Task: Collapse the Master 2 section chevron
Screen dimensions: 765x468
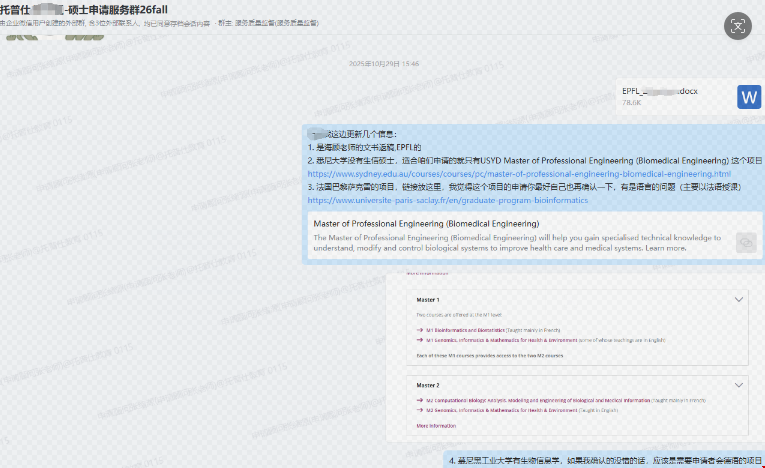Action: (739, 385)
